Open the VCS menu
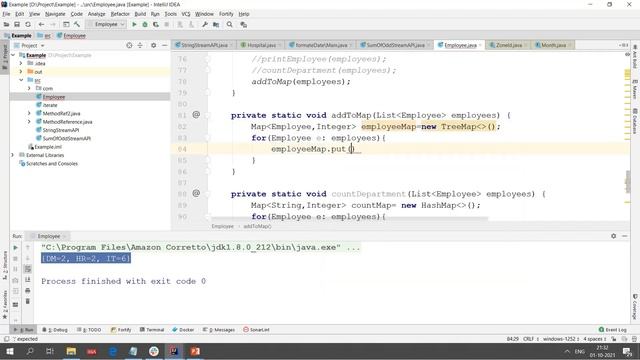The height and width of the screenshot is (360, 640). pos(186,14)
